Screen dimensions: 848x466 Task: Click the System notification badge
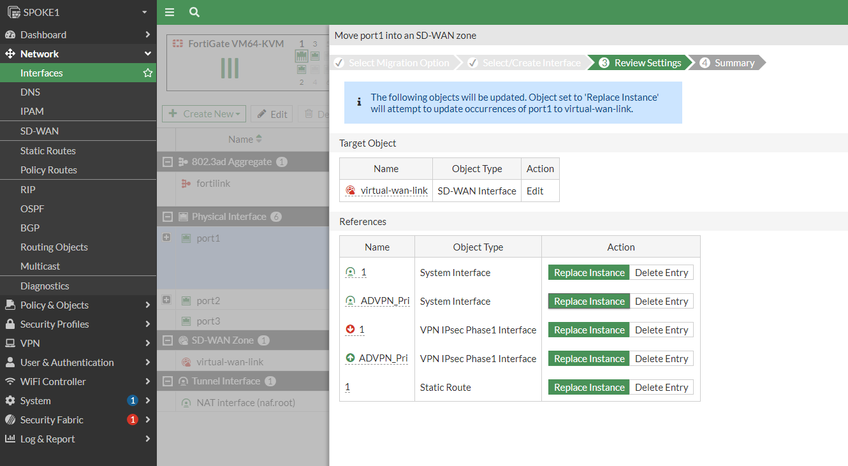pos(132,401)
